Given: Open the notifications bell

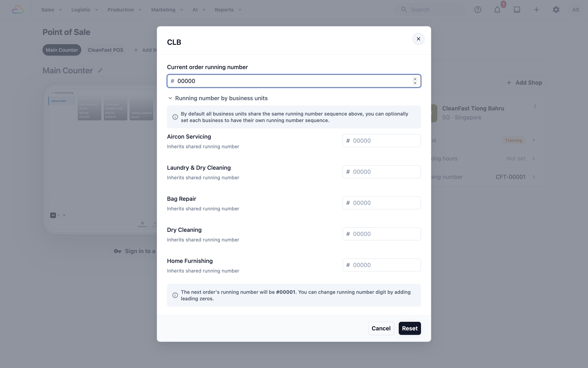Looking at the screenshot, I should pos(497,10).
